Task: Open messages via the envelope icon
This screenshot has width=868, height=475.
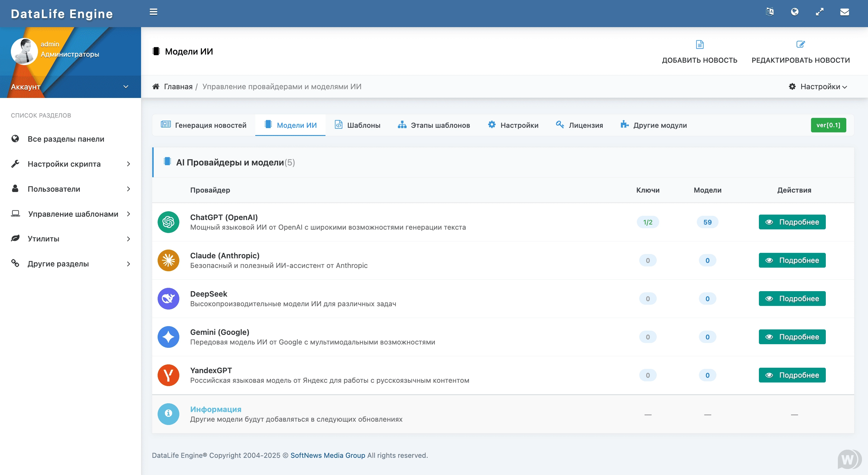Action: click(x=844, y=12)
